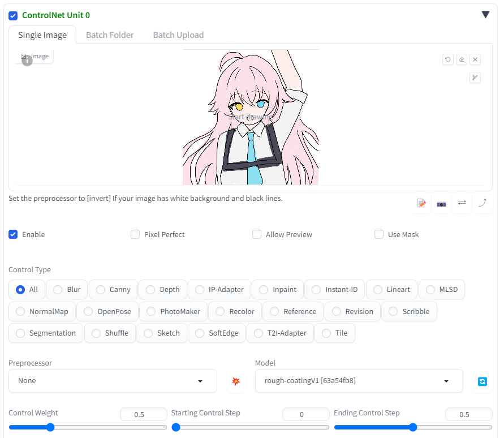Viewport: 504px width, 438px height.
Task: Click the undo icon on image canvas
Action: [x=448, y=59]
